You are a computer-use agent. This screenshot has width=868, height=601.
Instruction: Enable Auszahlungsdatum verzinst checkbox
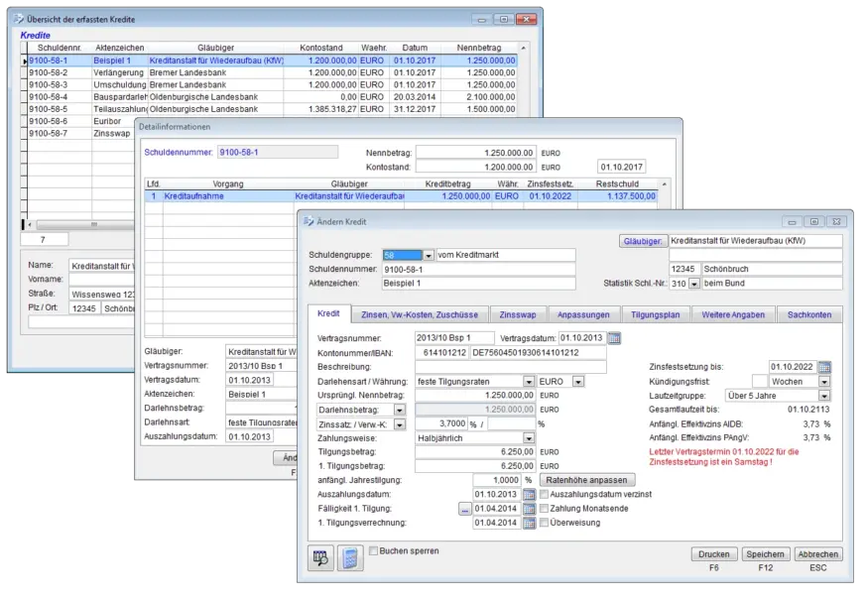[x=544, y=494]
